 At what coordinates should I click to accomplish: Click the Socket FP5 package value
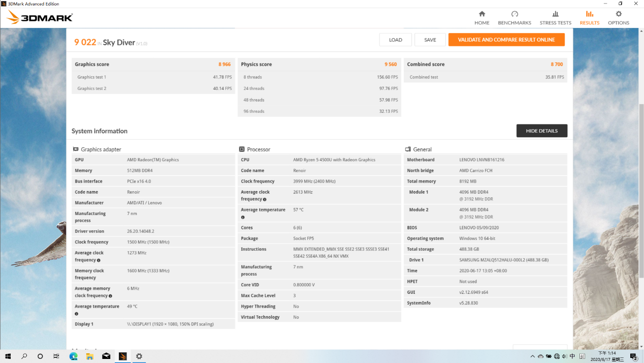(x=304, y=238)
